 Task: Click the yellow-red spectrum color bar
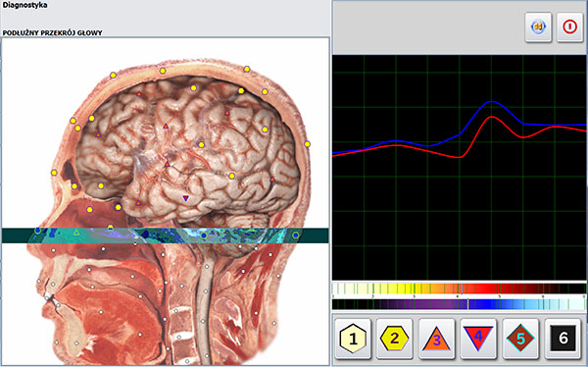pos(459,288)
